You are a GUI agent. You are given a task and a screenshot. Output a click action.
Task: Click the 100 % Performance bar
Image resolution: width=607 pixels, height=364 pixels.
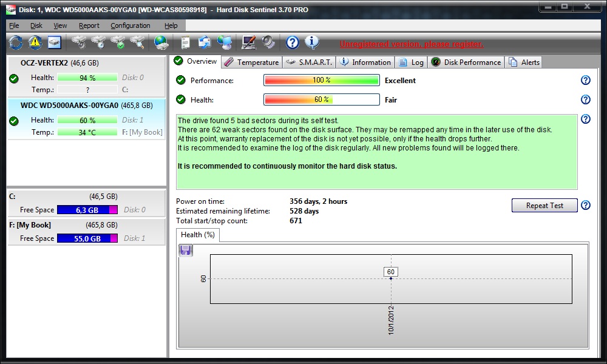(x=322, y=80)
